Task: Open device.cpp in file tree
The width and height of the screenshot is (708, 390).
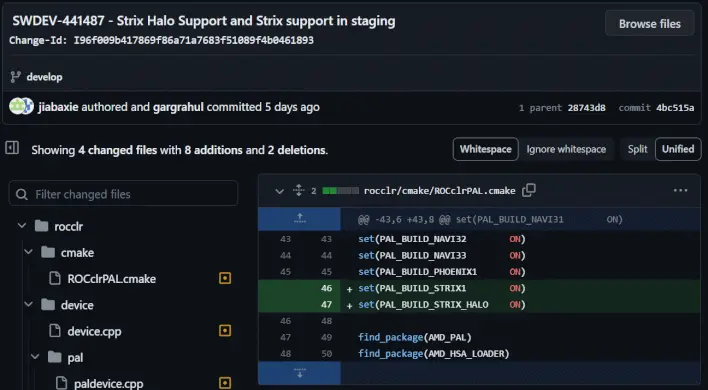Action: coord(94,331)
